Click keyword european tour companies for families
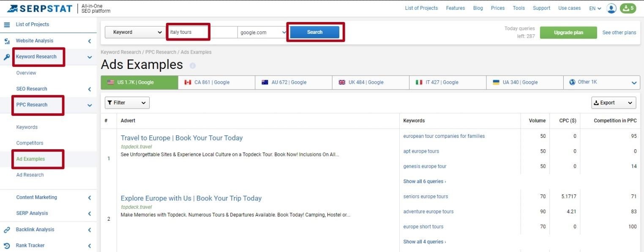The height and width of the screenshot is (252, 644). pos(444,136)
